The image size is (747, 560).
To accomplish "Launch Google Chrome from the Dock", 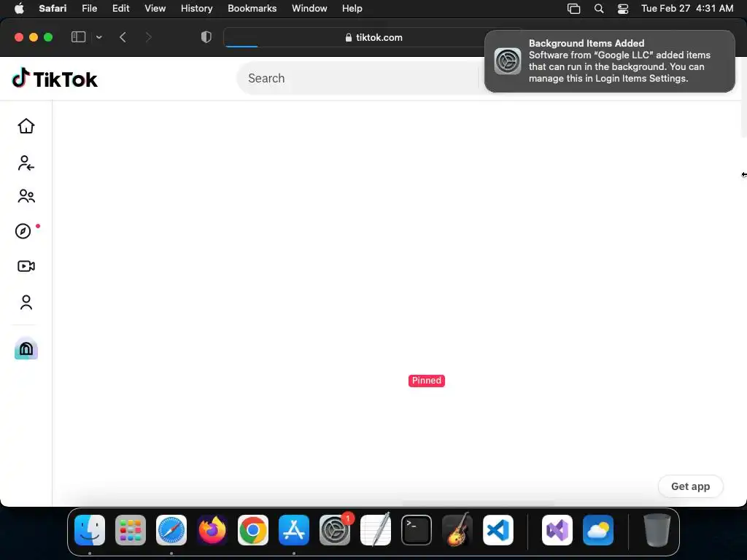I will (253, 530).
